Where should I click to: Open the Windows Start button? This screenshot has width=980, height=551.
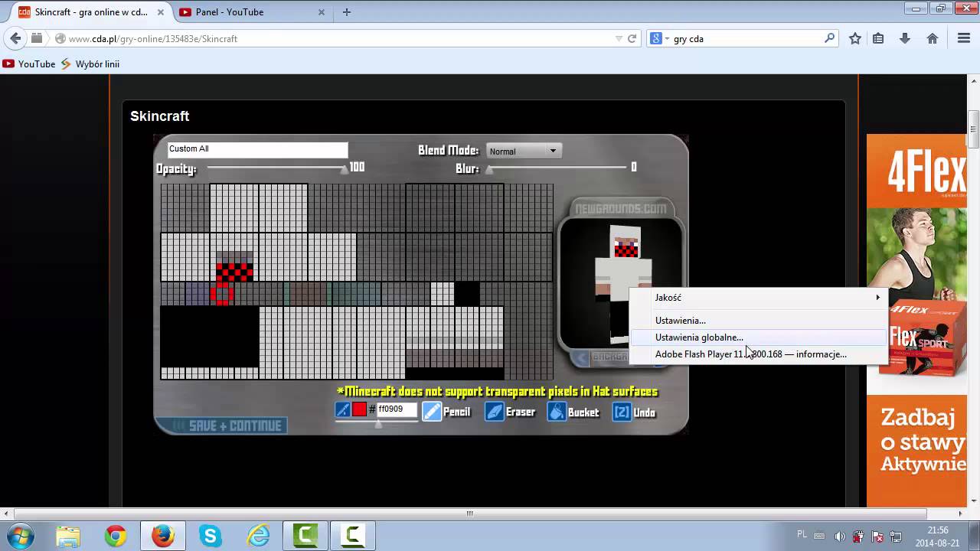(x=20, y=536)
